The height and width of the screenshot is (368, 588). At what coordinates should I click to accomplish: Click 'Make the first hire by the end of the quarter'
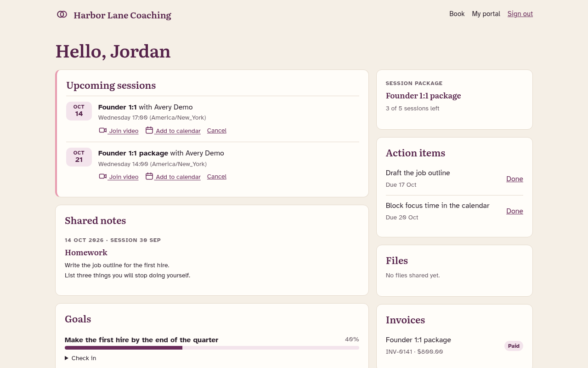pyautogui.click(x=141, y=340)
